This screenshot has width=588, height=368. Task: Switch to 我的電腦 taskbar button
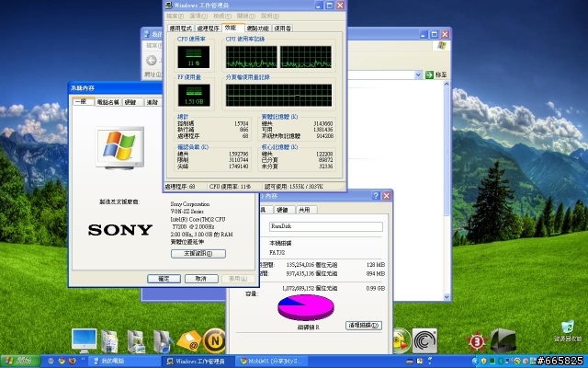124,362
